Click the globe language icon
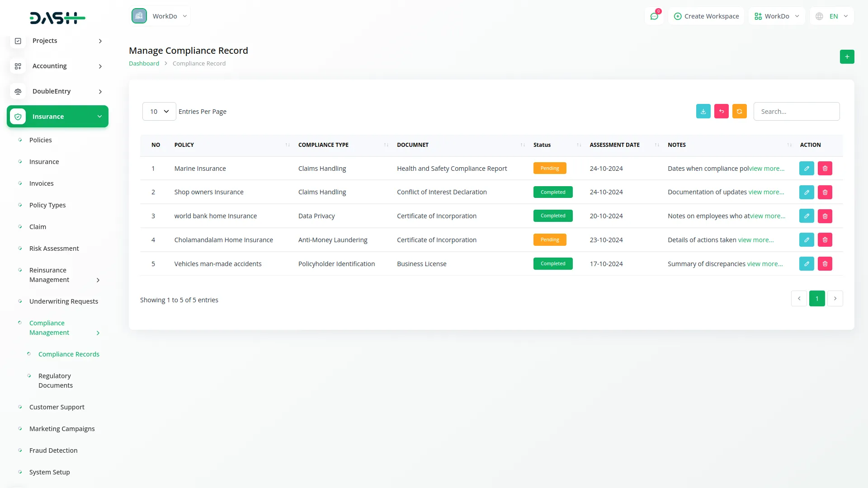 coord(819,16)
